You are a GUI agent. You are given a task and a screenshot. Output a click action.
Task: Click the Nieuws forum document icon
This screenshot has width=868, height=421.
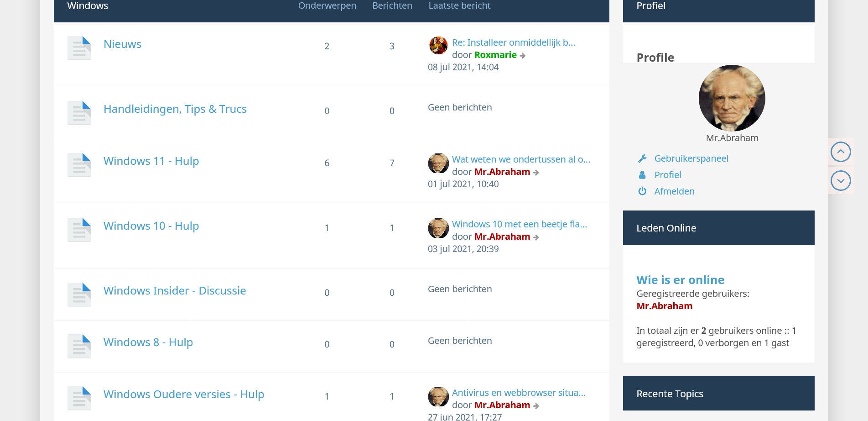click(79, 48)
